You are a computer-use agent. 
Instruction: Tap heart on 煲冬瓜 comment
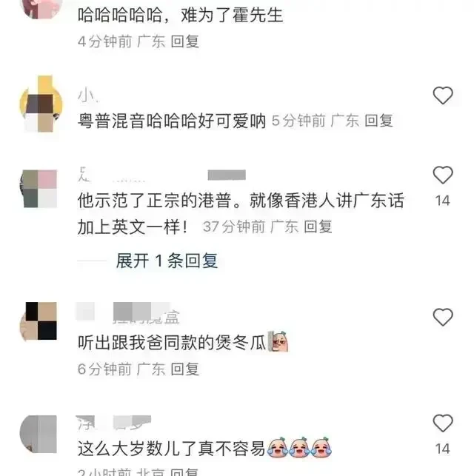pyautogui.click(x=443, y=317)
